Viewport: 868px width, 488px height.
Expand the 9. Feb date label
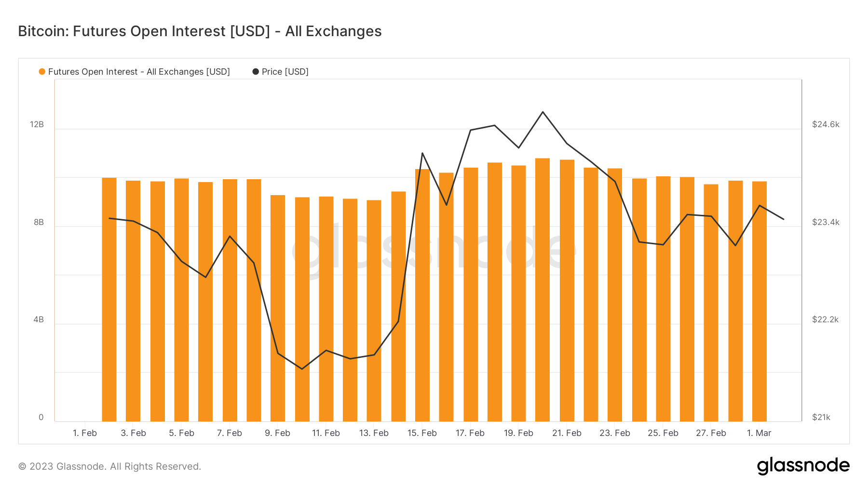click(x=278, y=433)
